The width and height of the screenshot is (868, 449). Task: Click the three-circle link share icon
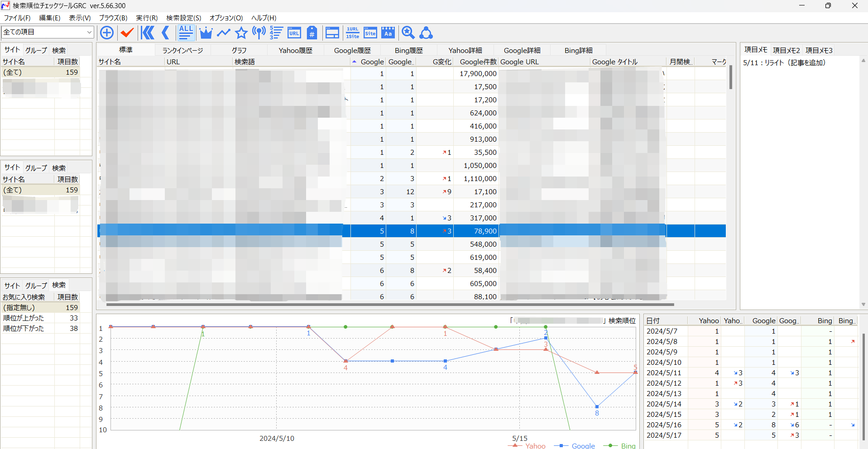426,33
